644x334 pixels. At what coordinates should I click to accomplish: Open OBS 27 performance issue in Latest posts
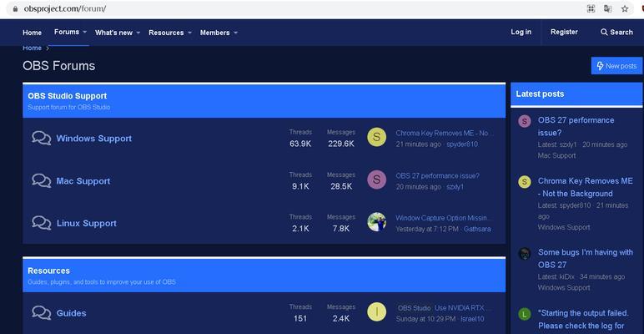tap(576, 127)
